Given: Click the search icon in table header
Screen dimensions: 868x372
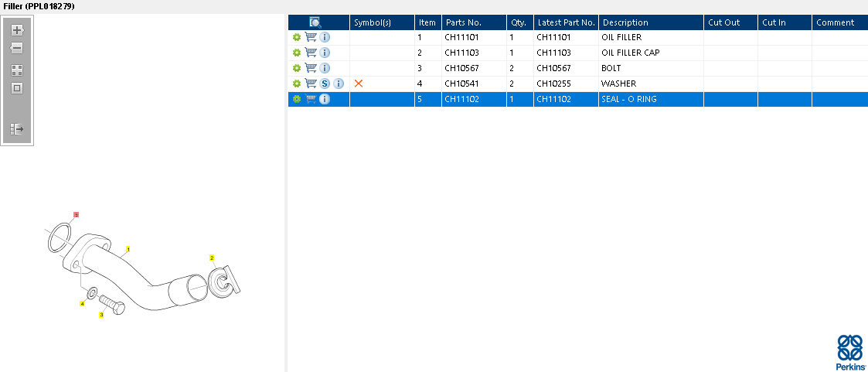Looking at the screenshot, I should pyautogui.click(x=315, y=22).
